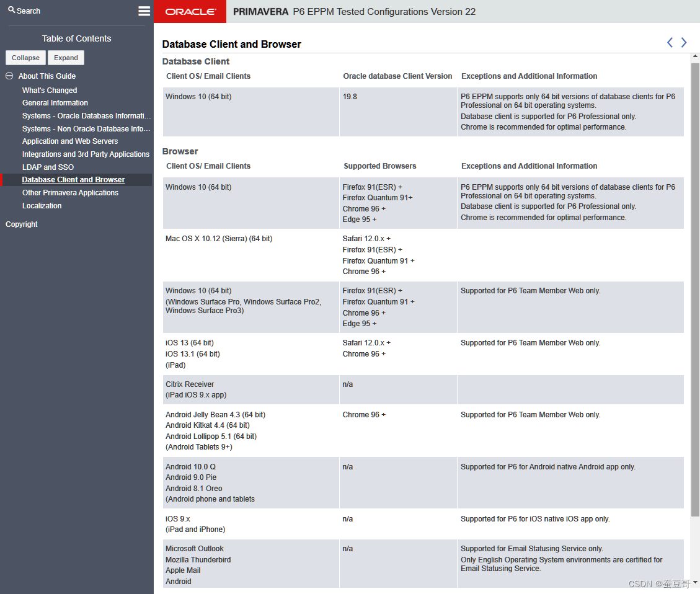
Task: Click the Collapse button
Action: point(25,58)
